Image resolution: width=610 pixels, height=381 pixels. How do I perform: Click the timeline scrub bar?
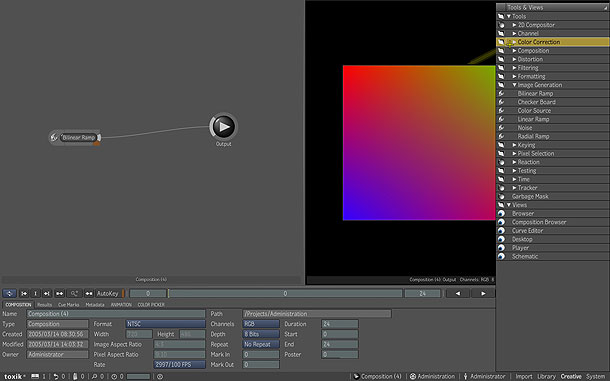coord(285,293)
